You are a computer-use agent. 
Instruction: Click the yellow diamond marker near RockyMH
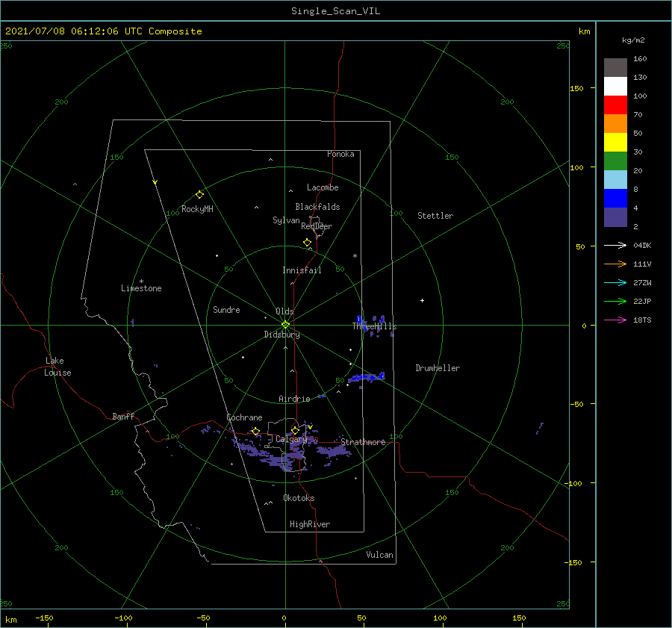[199, 195]
